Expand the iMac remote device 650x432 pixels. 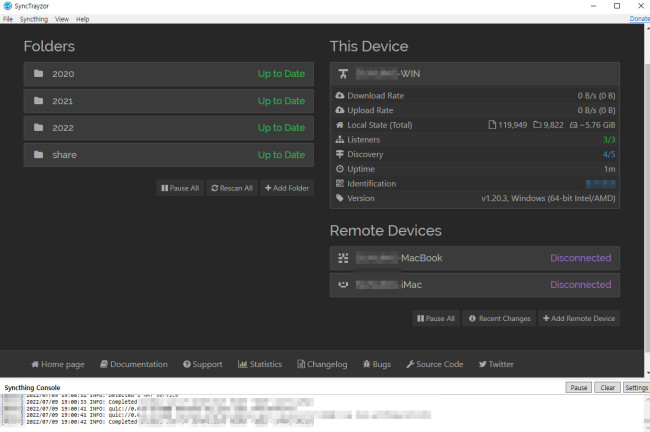click(x=475, y=285)
